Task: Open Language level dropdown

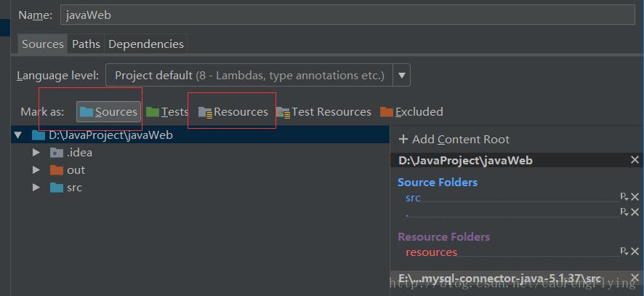Action: tap(402, 75)
